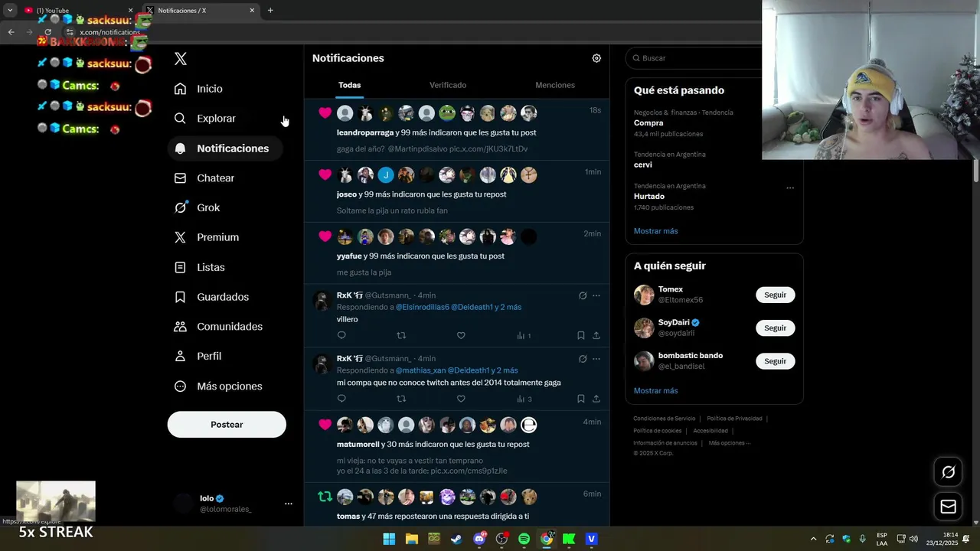Click Mostrar más under A quién seguir
Screen dimensions: 980x551
point(655,391)
